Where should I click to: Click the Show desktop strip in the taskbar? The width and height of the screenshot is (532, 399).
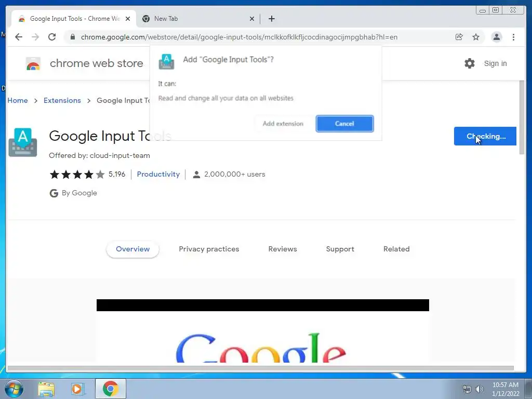(528, 389)
